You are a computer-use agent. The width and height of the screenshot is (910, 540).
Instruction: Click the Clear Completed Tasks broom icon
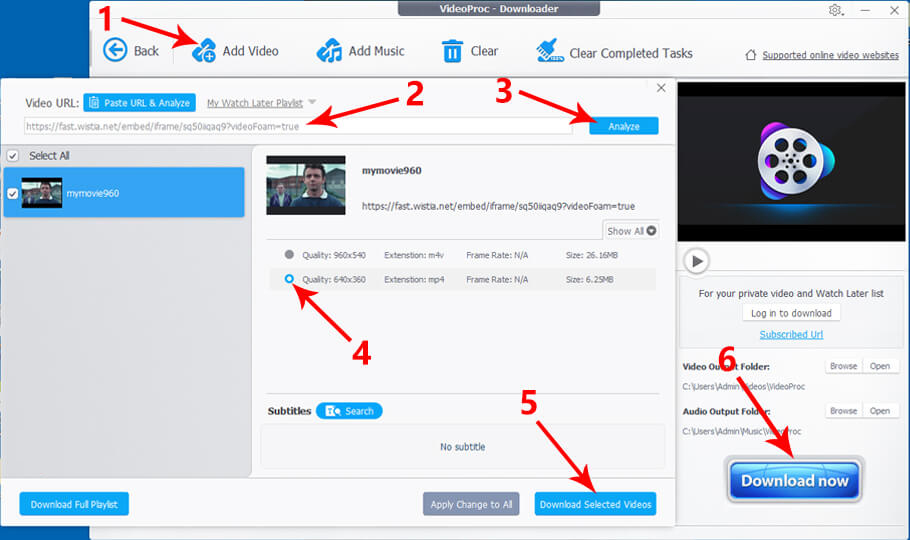click(x=547, y=50)
